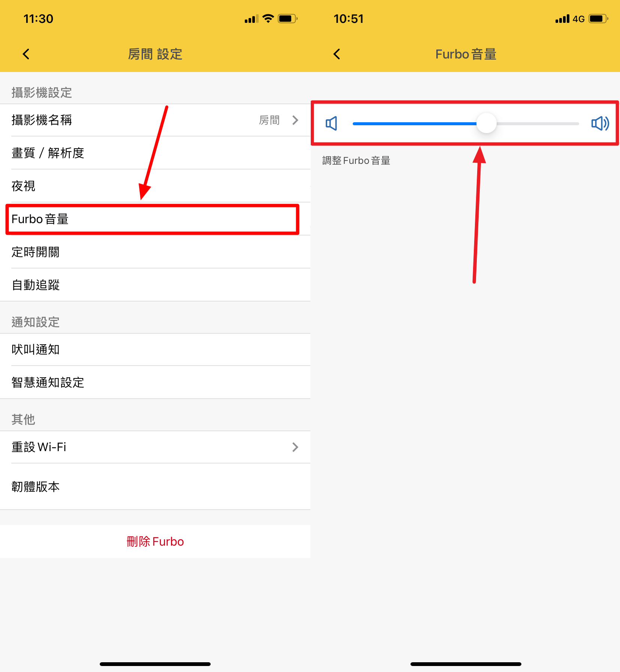This screenshot has width=620, height=672.
Task: Tap the low volume speaker icon
Action: [331, 123]
